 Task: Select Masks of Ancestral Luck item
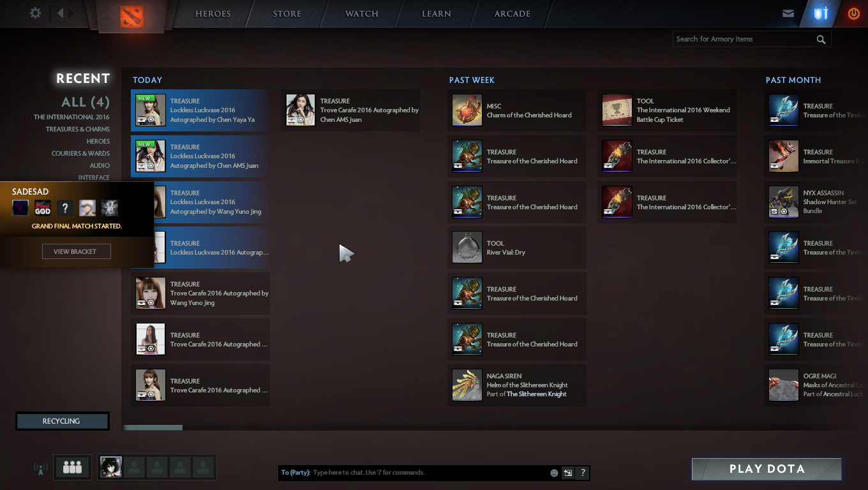[x=816, y=385]
